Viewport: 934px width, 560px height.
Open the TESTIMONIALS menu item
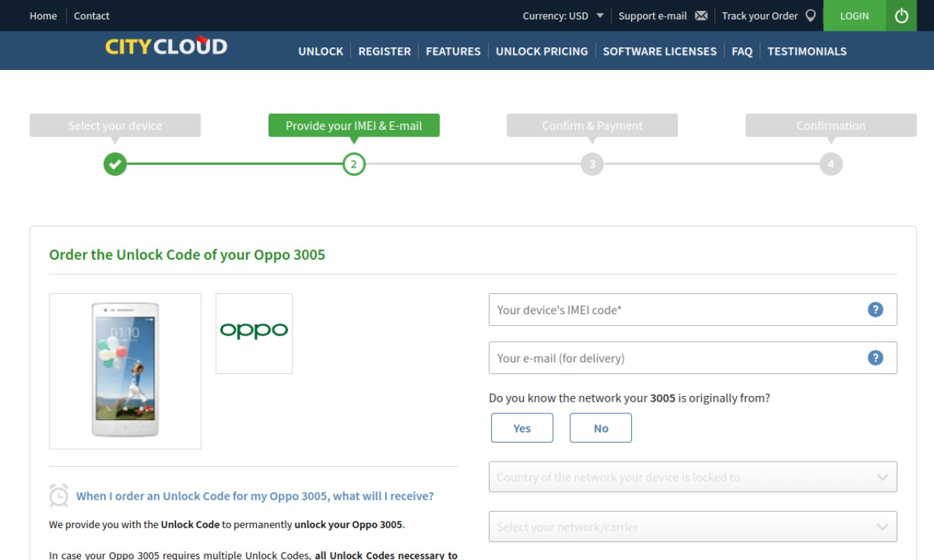click(807, 51)
